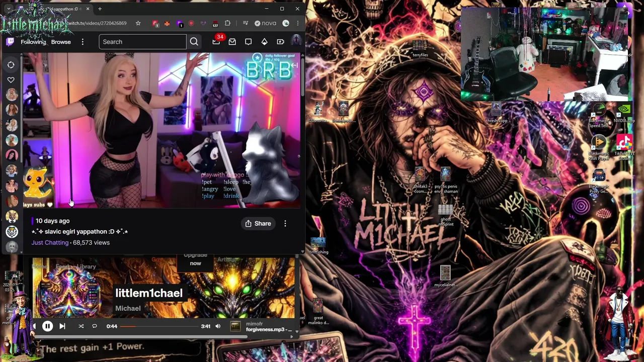Open a new Chrome tab
This screenshot has width=644, height=362.
[100, 9]
